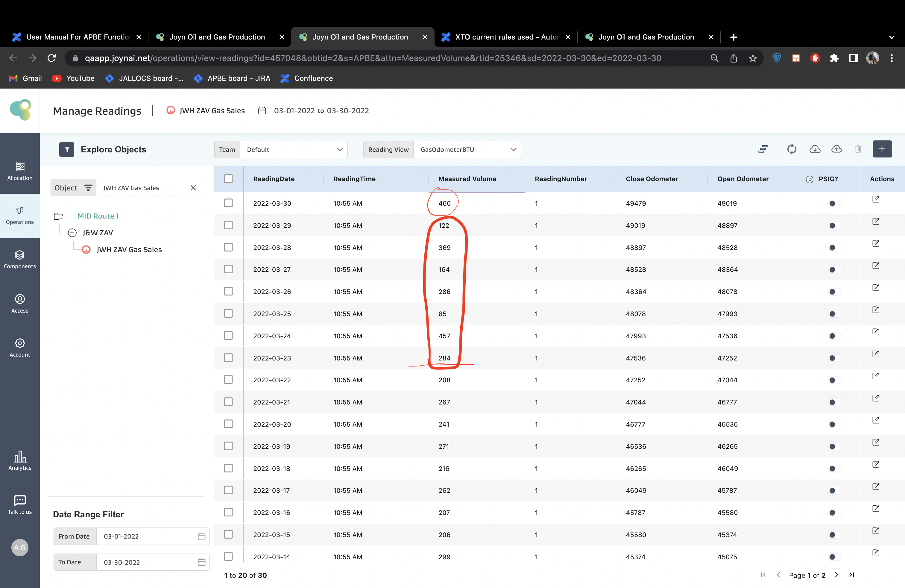Click the trash delete icon in toolbar
Viewport: 905px width, 588px height.
tap(858, 149)
